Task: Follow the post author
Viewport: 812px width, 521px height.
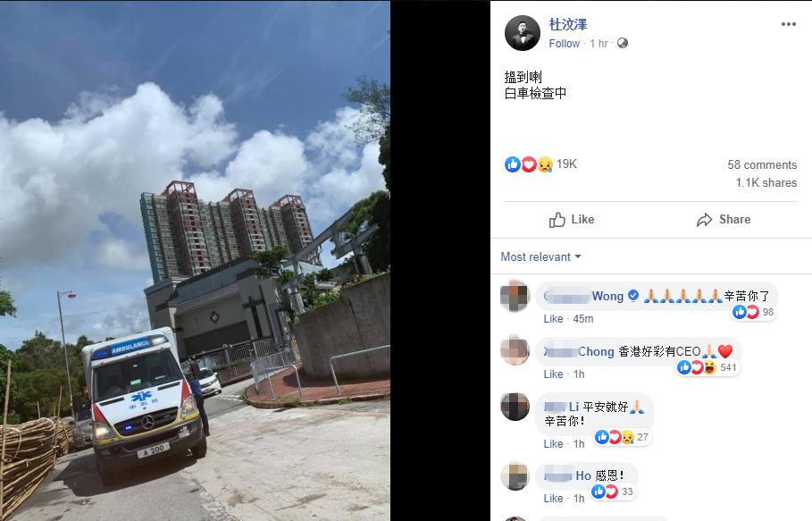Action: pyautogui.click(x=564, y=44)
